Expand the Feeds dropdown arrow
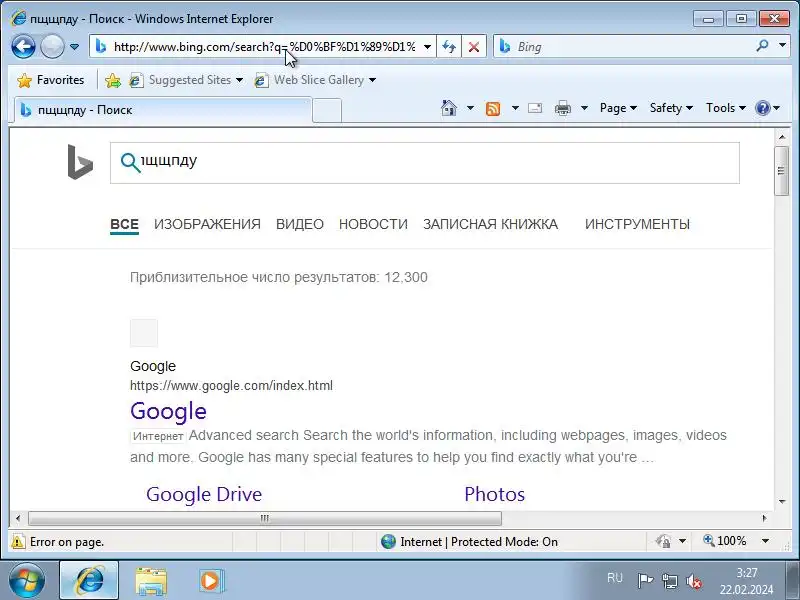This screenshot has height=600, width=800. click(515, 108)
